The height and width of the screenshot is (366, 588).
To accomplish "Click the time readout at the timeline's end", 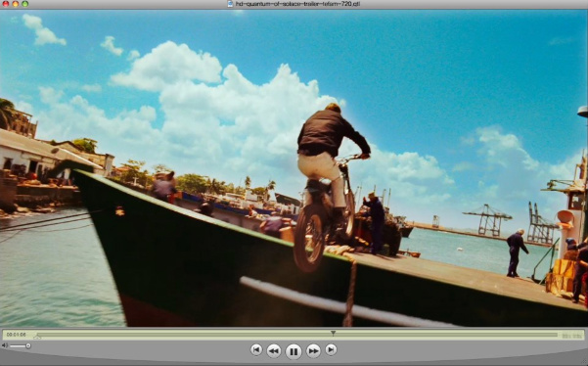I will pyautogui.click(x=571, y=336).
